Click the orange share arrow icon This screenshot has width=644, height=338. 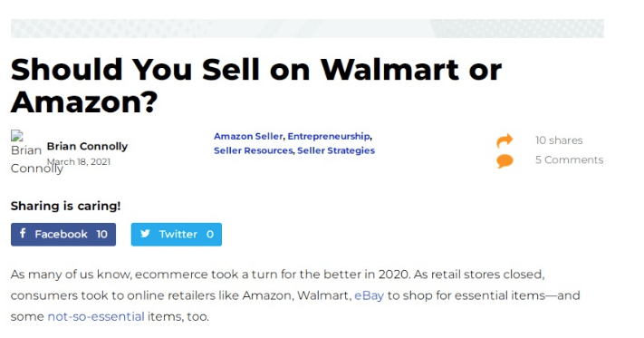pyautogui.click(x=505, y=140)
